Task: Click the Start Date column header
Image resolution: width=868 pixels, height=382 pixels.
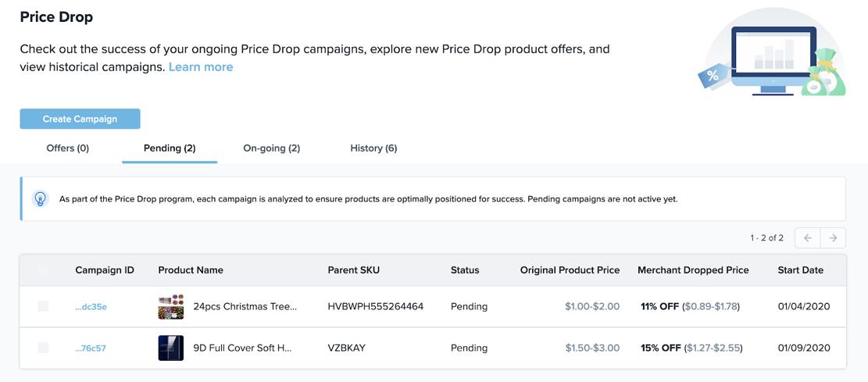Action: tap(801, 270)
